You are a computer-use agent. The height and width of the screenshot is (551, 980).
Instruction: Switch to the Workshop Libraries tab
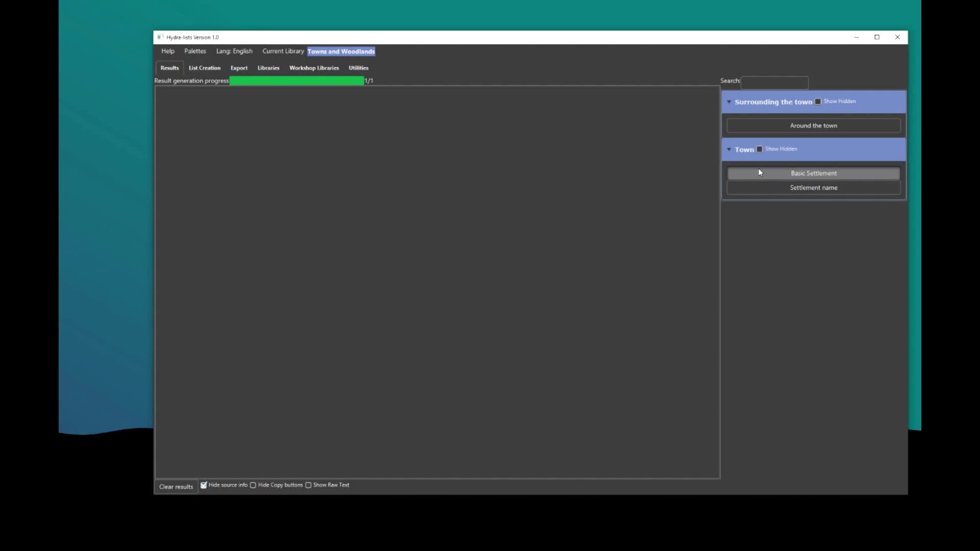point(314,68)
